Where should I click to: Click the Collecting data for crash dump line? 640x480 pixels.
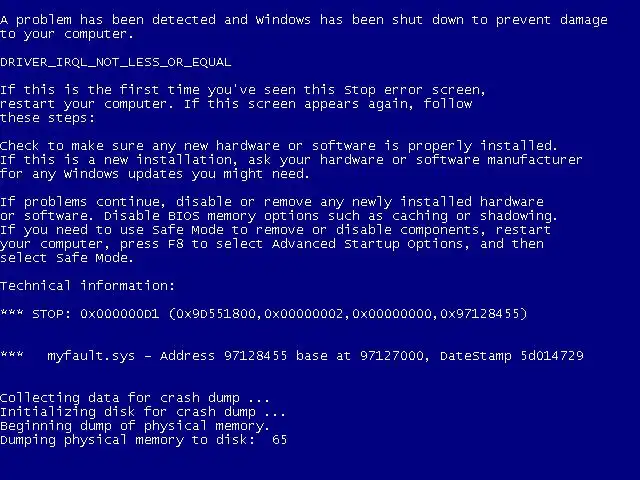point(135,398)
